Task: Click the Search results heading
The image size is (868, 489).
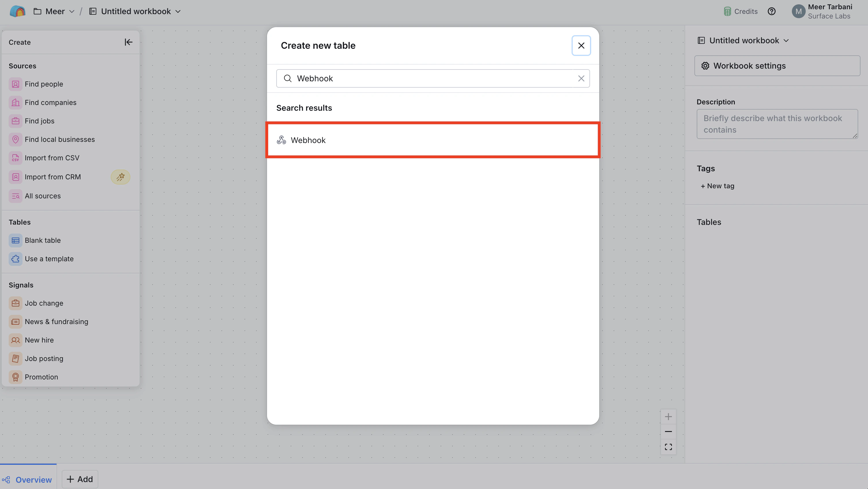Action: [x=304, y=108]
